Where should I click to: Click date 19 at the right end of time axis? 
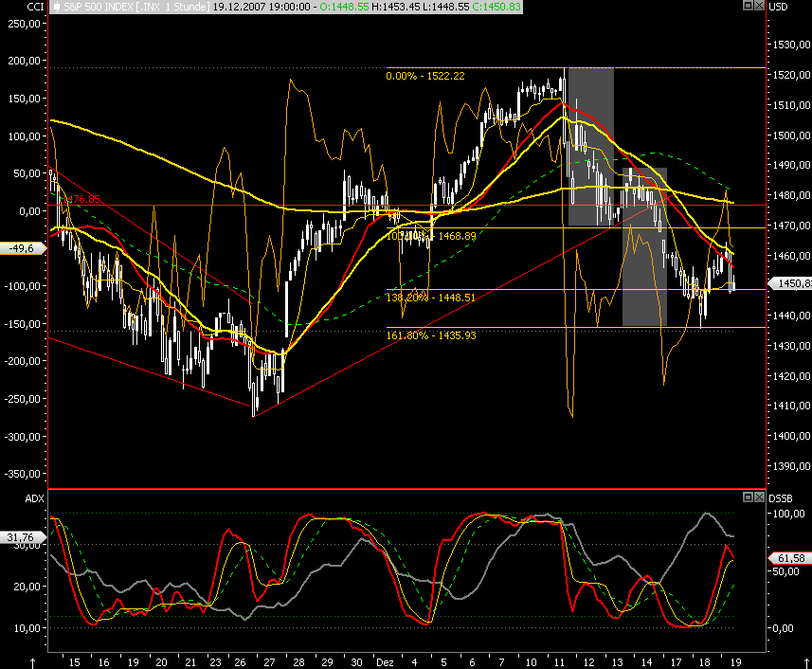pyautogui.click(x=736, y=662)
